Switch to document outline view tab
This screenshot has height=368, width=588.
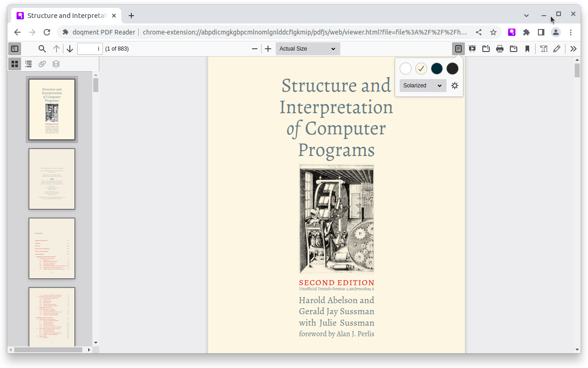28,64
